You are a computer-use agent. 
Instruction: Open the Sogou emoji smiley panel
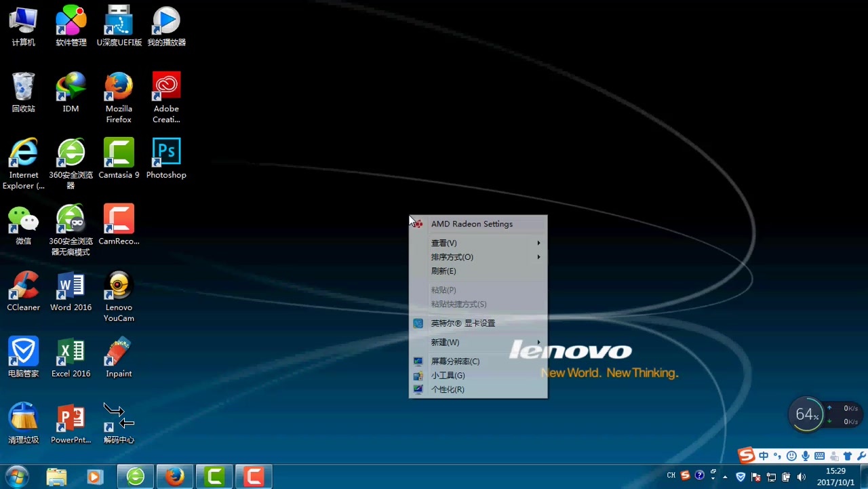tap(791, 456)
